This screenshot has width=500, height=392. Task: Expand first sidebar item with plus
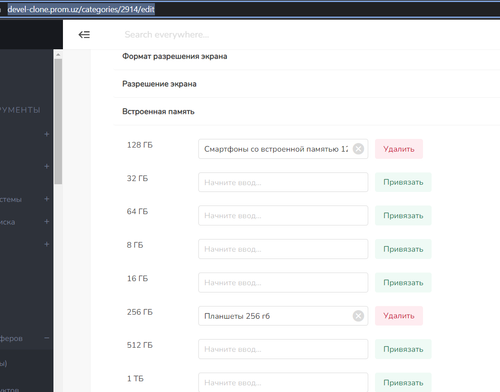47,134
